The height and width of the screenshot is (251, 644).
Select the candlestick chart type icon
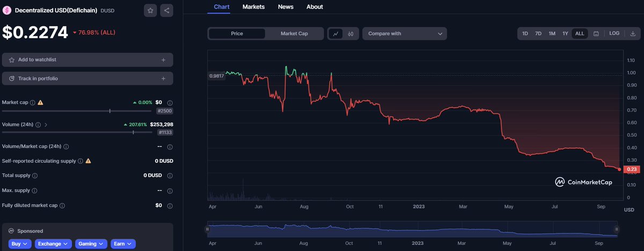tap(350, 33)
